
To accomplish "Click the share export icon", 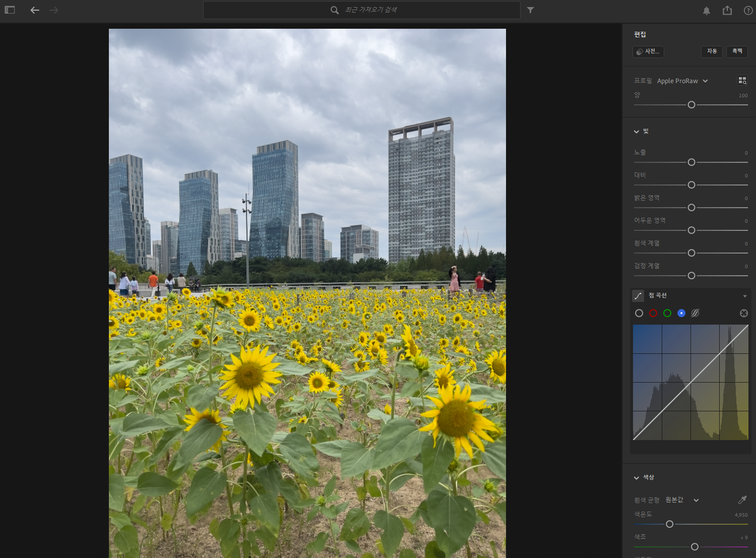I will pos(727,10).
